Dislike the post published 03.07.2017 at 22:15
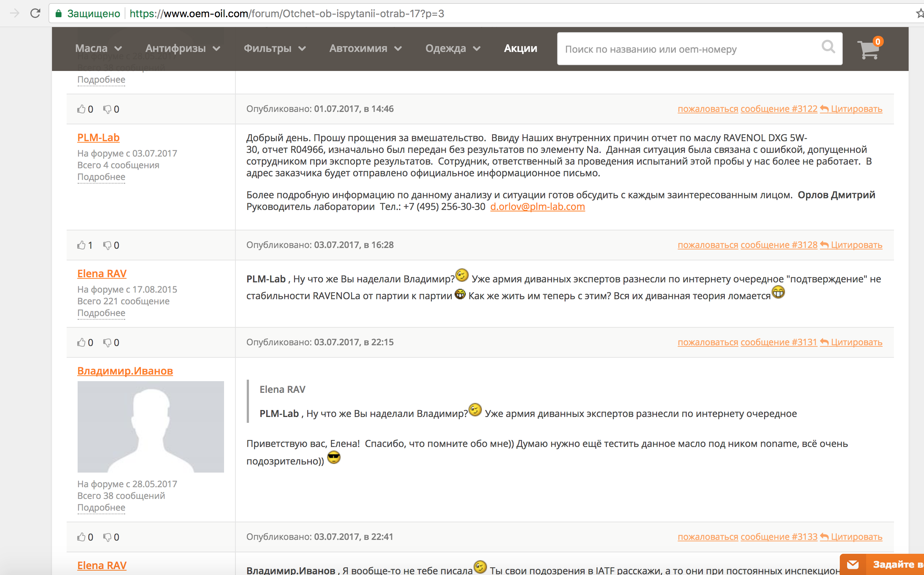The width and height of the screenshot is (924, 575). pos(107,343)
